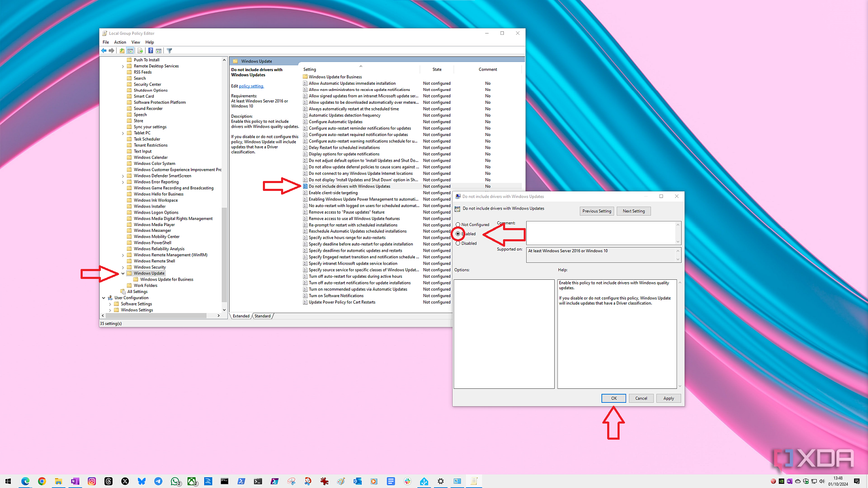The width and height of the screenshot is (868, 488).
Task: Click the Up one level folder icon
Action: pos(122,50)
